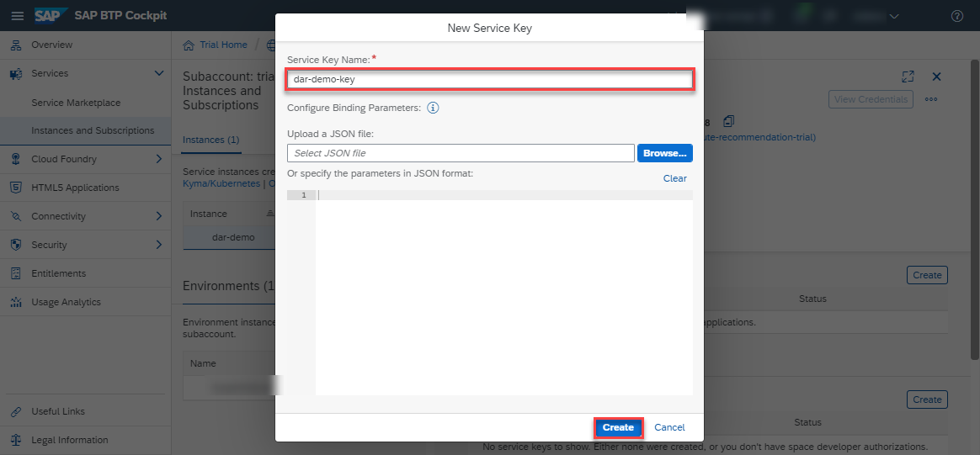Image resolution: width=980 pixels, height=455 pixels.
Task: Open the Usage Analytics menu item
Action: pyautogui.click(x=86, y=302)
